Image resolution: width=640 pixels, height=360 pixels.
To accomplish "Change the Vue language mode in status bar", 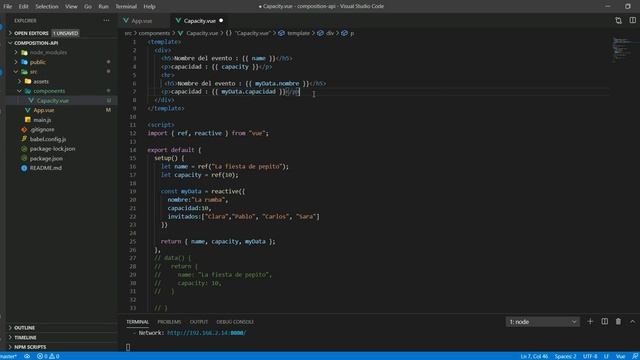I will tap(620, 356).
